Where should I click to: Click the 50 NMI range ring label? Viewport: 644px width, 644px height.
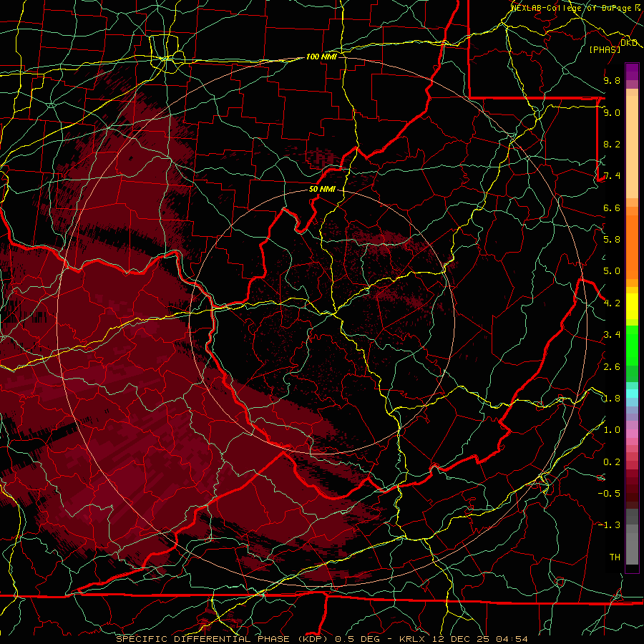[x=322, y=190]
